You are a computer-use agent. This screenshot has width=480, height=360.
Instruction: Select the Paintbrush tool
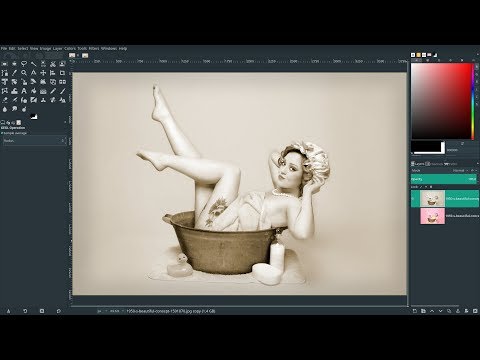click(x=62, y=91)
